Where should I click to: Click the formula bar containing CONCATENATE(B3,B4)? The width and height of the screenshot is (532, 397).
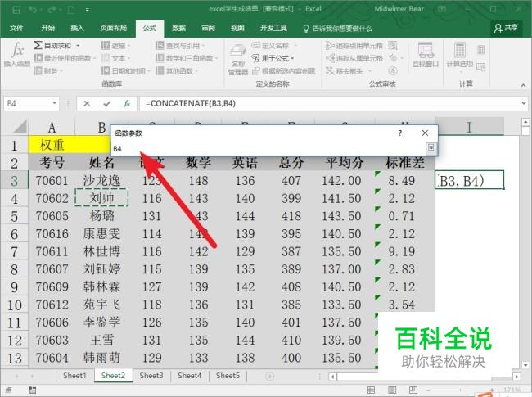[330, 103]
